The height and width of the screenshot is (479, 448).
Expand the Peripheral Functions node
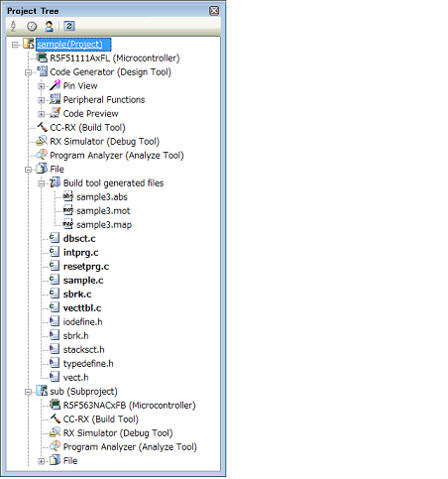point(42,100)
